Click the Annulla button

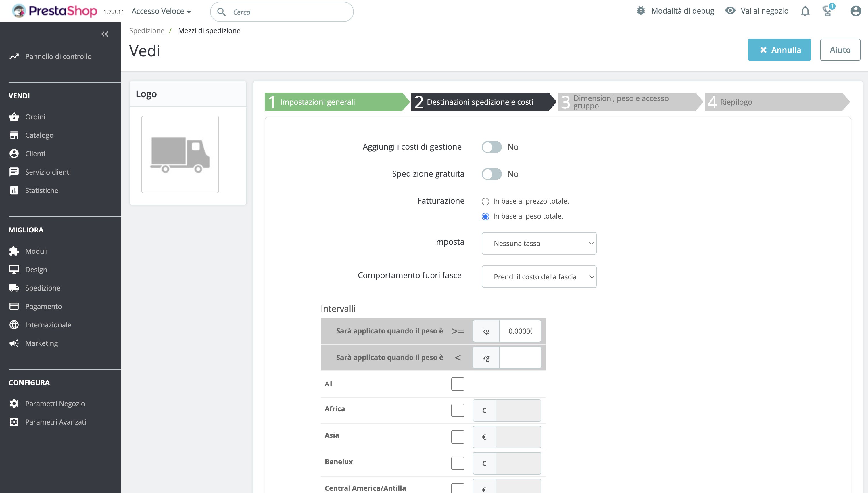[779, 49]
